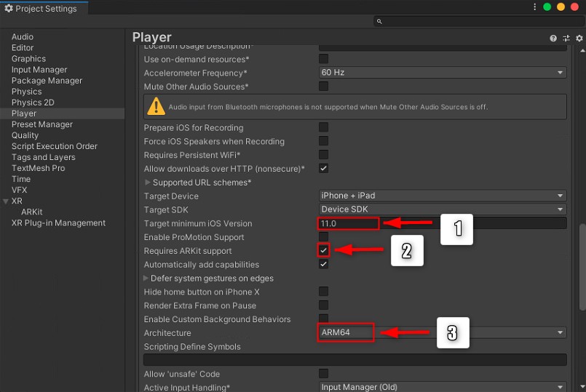Toggle Requires ARKit support checkbox

click(324, 250)
